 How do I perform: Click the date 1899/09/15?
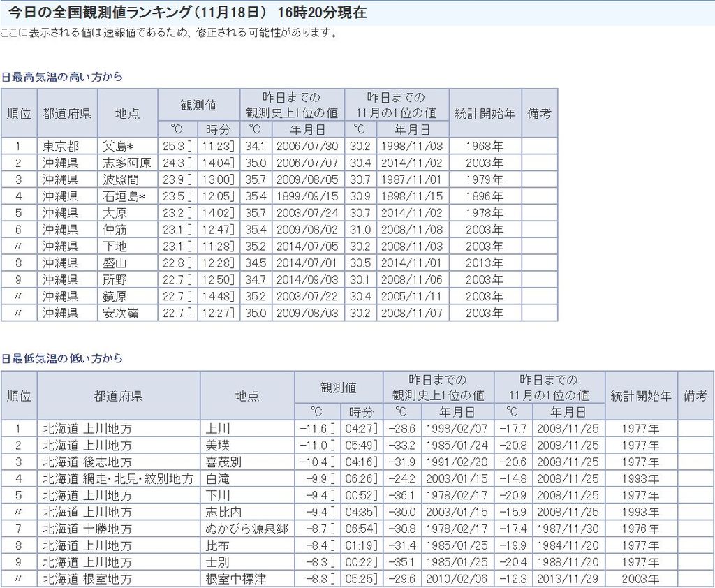(307, 196)
